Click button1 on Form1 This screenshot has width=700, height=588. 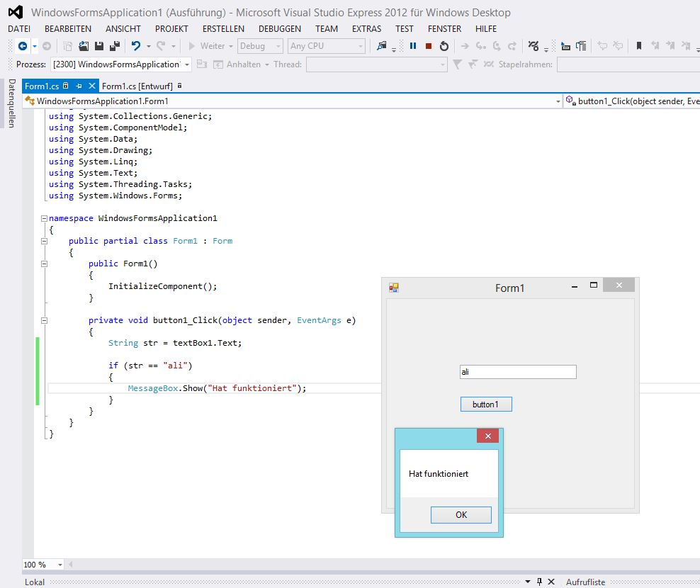[486, 405]
